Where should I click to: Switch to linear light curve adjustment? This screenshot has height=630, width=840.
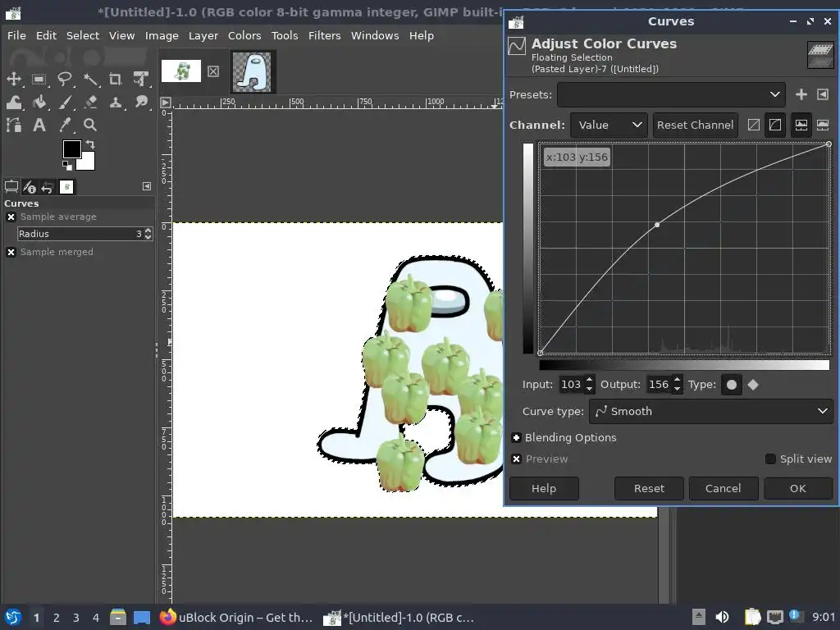coord(754,125)
